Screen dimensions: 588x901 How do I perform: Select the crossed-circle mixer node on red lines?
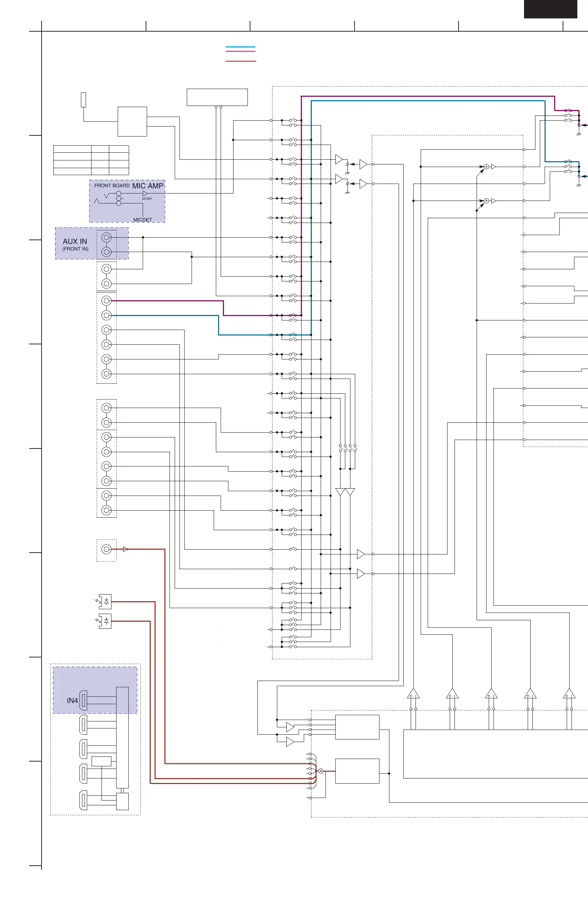pos(321,771)
